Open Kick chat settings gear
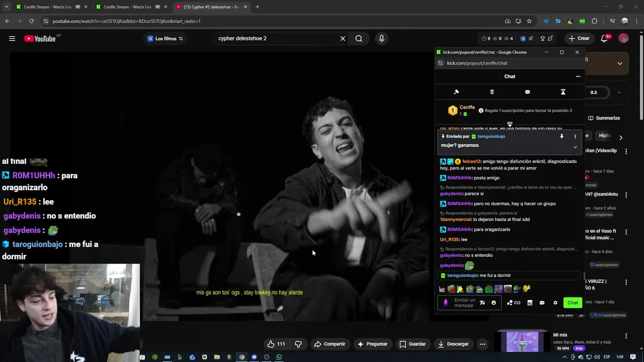The height and width of the screenshot is (362, 644). [x=555, y=303]
